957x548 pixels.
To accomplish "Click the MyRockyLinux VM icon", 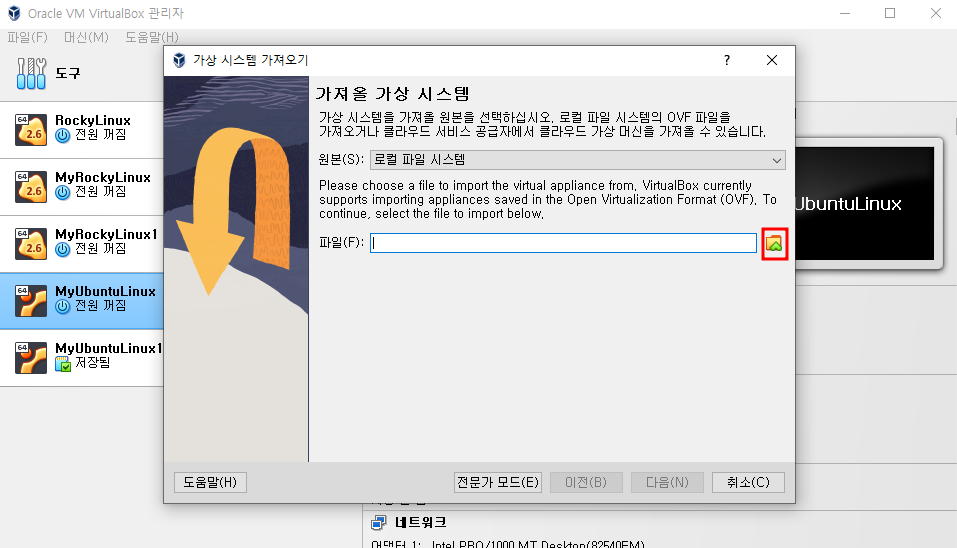I will click(x=31, y=186).
